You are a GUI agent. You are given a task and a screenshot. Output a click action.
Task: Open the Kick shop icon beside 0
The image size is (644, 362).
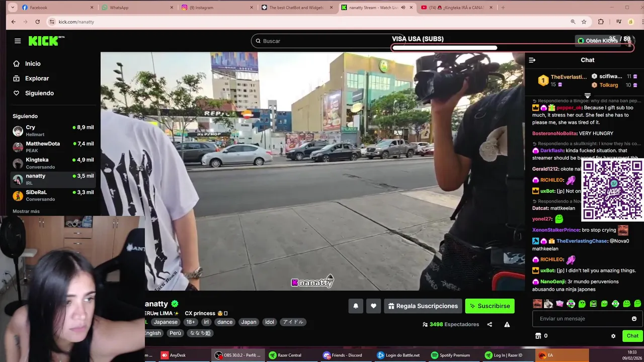538,336
